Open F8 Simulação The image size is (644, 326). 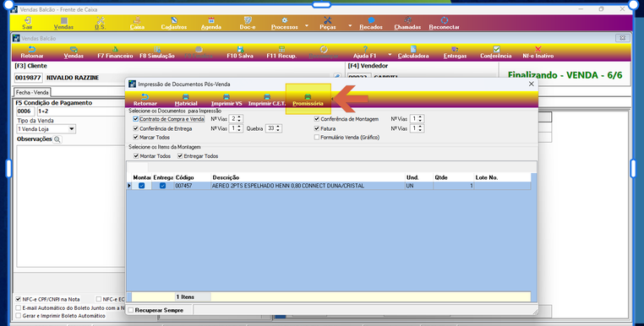point(157,52)
